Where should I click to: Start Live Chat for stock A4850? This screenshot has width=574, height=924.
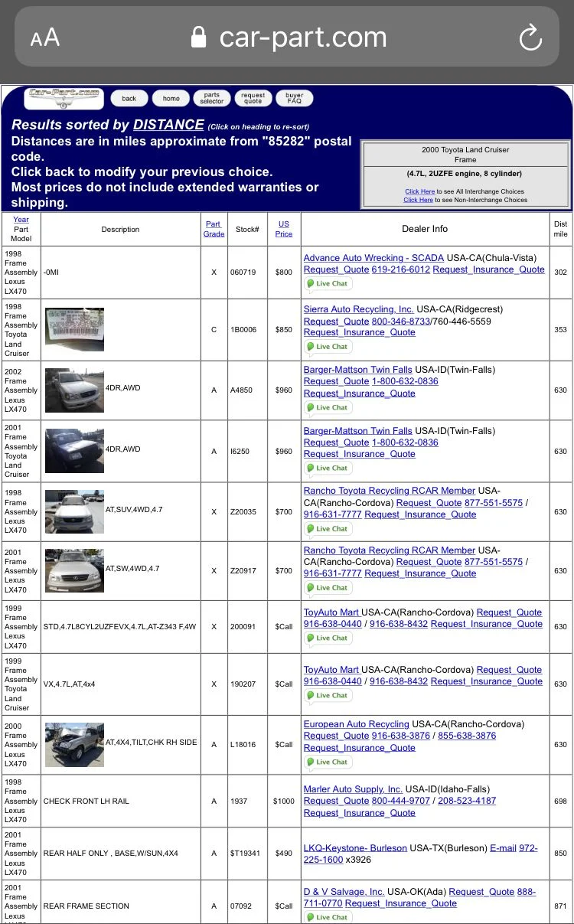[x=328, y=407]
